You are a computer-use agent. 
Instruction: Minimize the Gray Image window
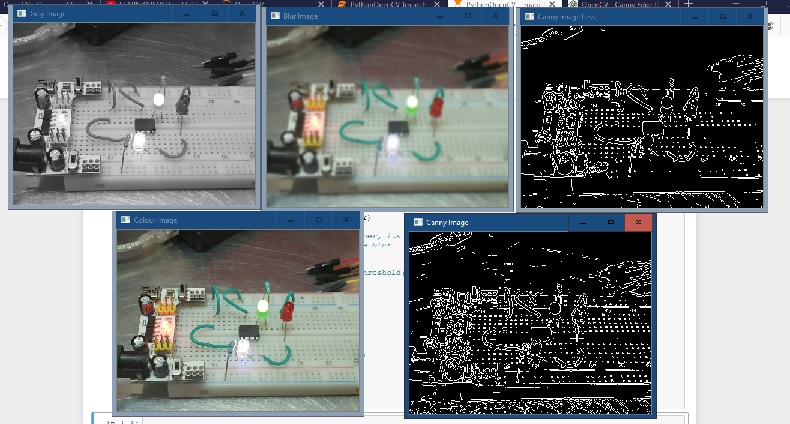click(x=187, y=14)
